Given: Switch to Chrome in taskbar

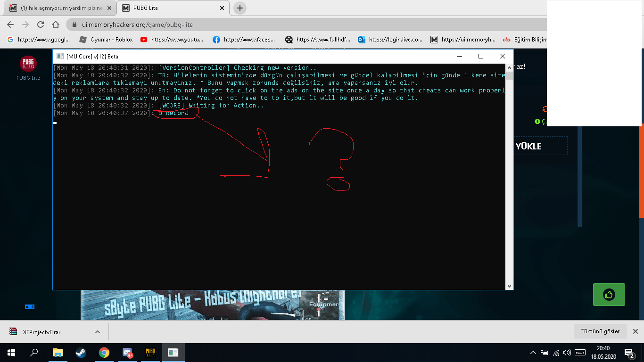Looking at the screenshot, I should pos(104,353).
